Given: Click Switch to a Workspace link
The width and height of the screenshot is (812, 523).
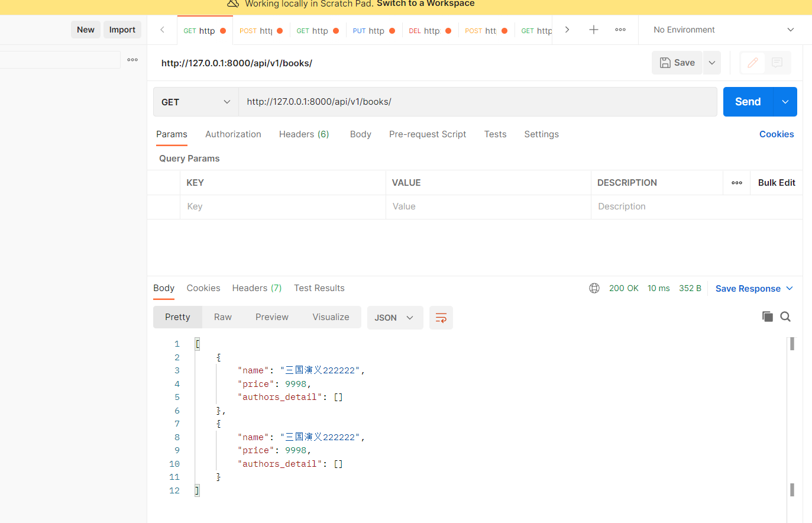Looking at the screenshot, I should [426, 4].
